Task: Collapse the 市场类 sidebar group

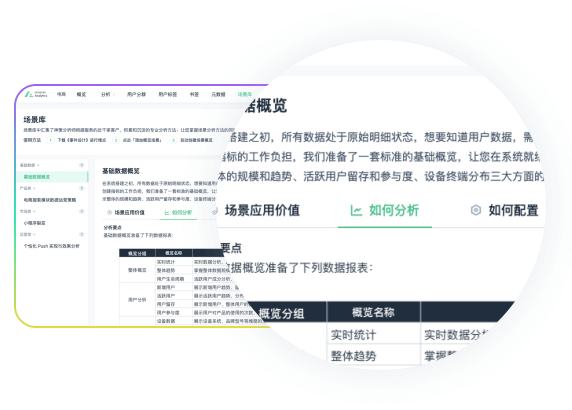Action: pyautogui.click(x=28, y=211)
